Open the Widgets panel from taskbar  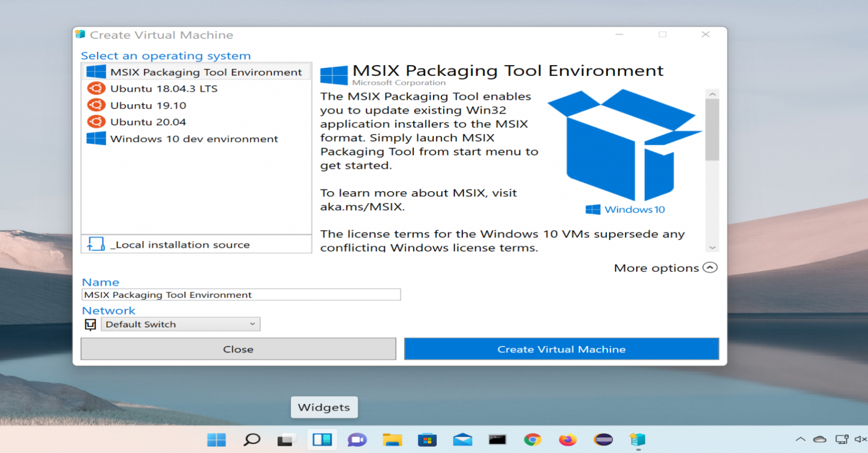322,439
